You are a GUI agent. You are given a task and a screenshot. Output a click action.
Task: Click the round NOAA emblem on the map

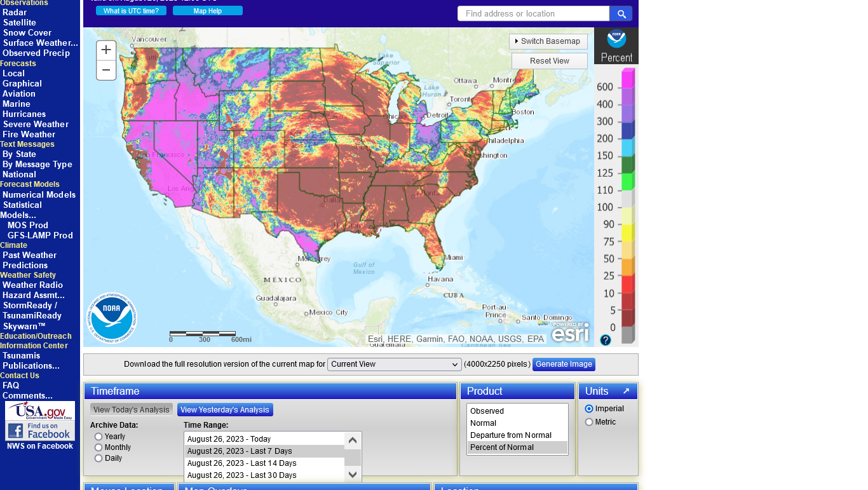pos(111,318)
